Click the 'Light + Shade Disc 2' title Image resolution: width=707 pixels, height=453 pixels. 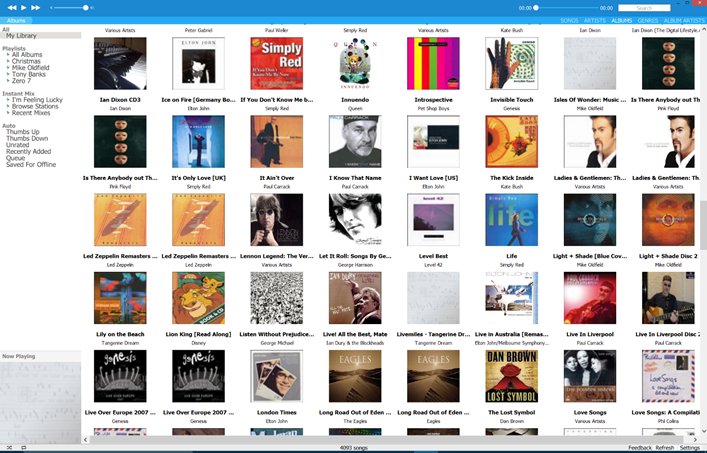(669, 256)
